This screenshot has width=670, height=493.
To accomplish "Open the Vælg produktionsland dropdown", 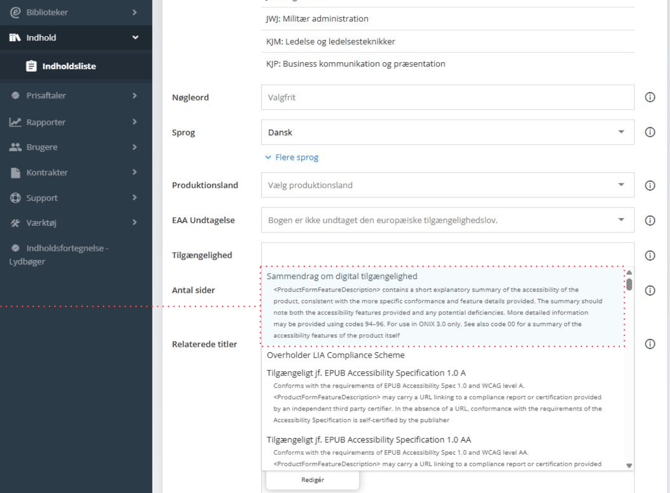I will pos(447,185).
